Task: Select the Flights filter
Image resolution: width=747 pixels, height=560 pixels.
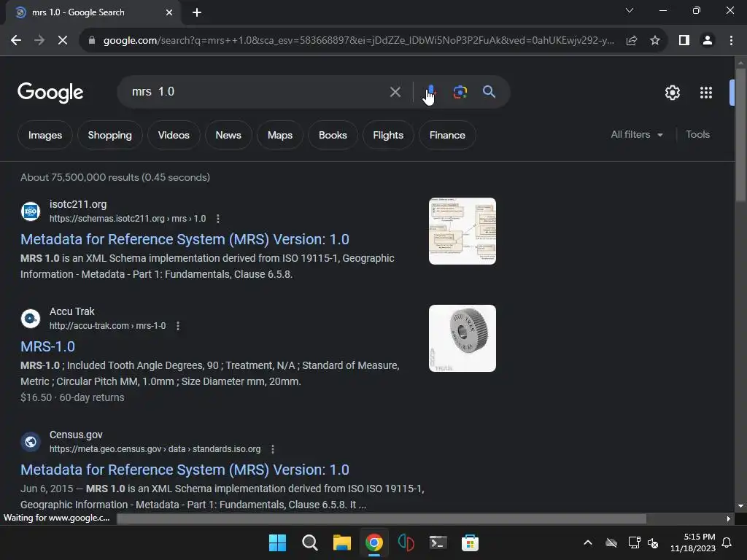Action: 388,135
